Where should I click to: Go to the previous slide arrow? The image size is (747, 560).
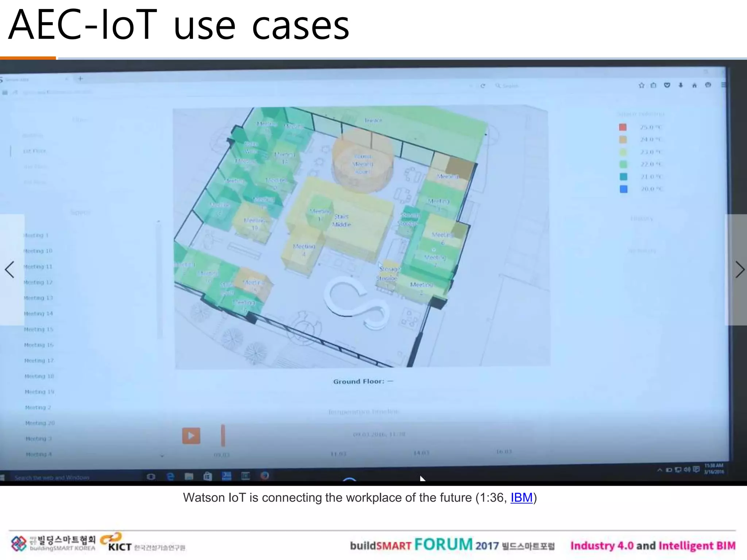(10, 270)
